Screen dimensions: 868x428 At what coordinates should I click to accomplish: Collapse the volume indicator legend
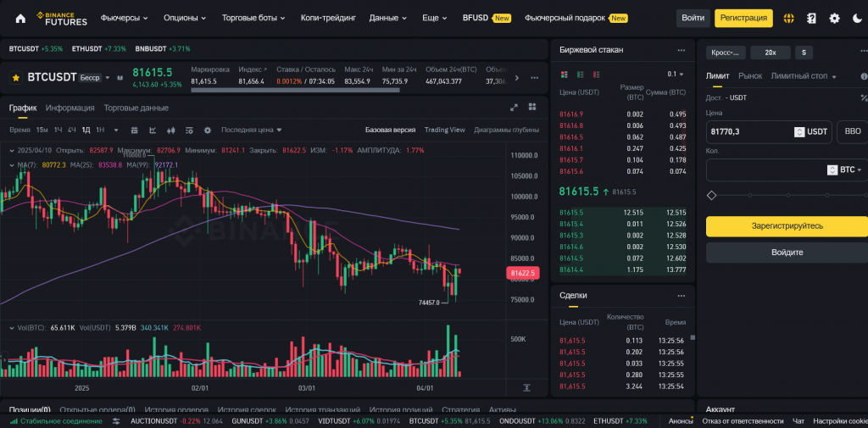12,328
